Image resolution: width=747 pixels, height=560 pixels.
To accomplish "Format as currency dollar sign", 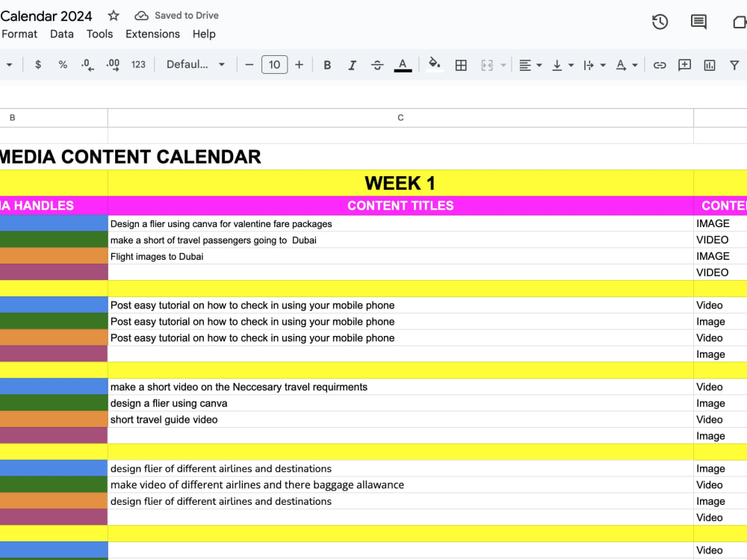I will [x=38, y=65].
